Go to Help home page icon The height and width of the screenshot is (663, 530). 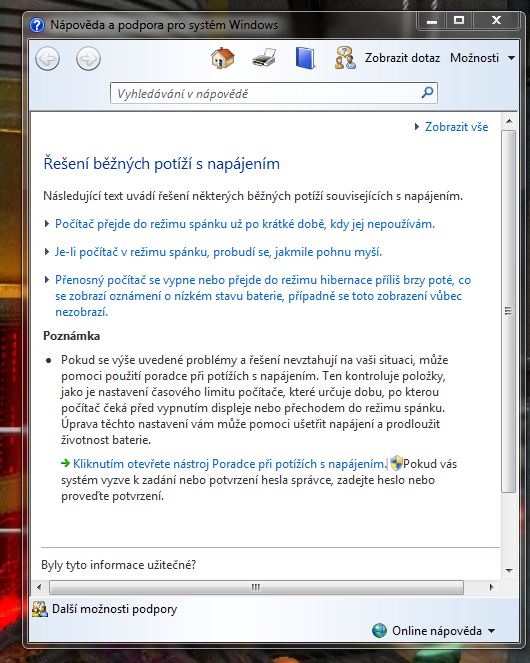pos(223,58)
